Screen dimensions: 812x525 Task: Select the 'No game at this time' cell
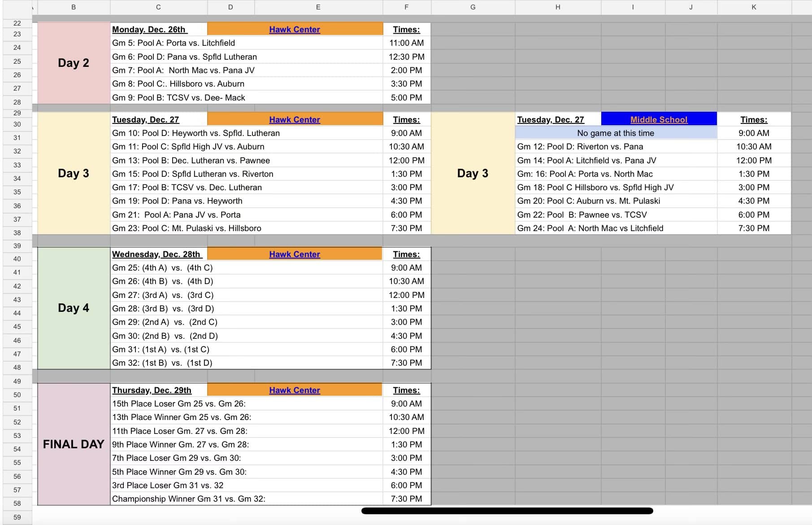pos(616,133)
